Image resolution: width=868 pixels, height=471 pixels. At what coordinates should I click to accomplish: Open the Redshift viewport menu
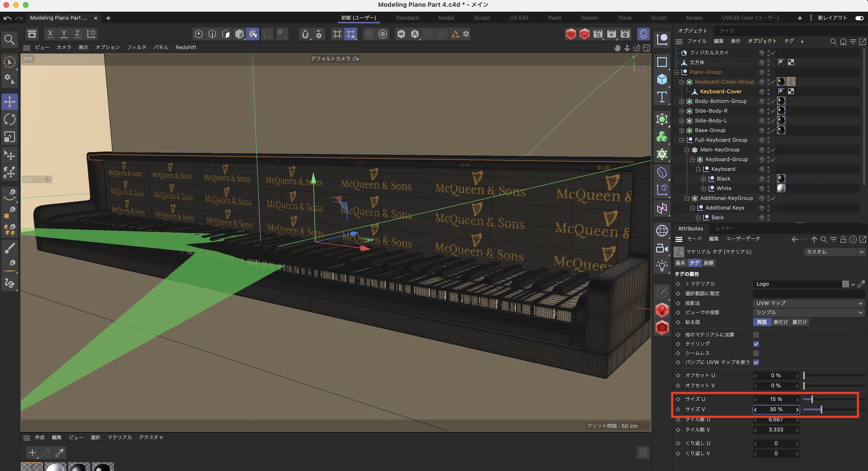coord(186,47)
